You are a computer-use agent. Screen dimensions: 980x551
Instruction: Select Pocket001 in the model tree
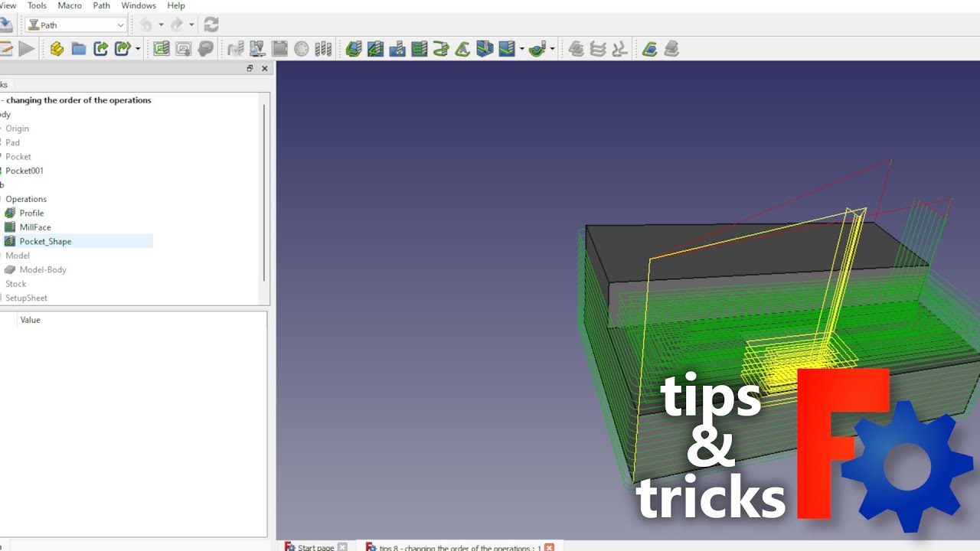tap(24, 171)
